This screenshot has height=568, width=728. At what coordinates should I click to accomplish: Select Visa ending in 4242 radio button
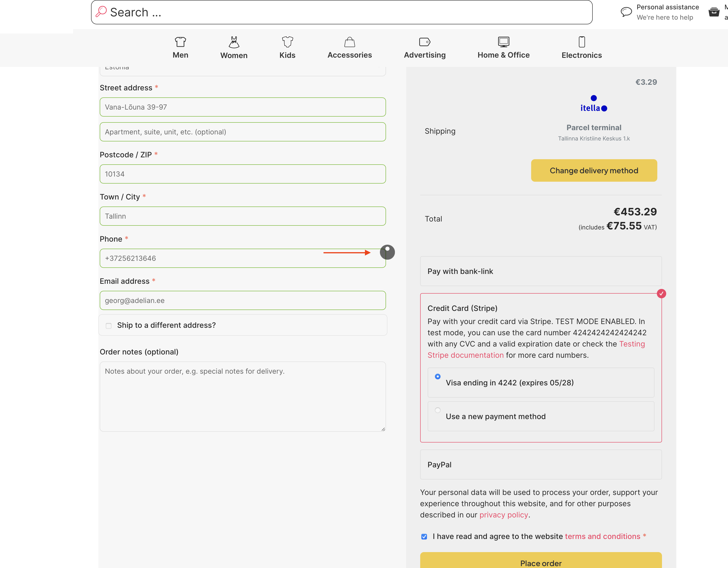[x=437, y=376]
